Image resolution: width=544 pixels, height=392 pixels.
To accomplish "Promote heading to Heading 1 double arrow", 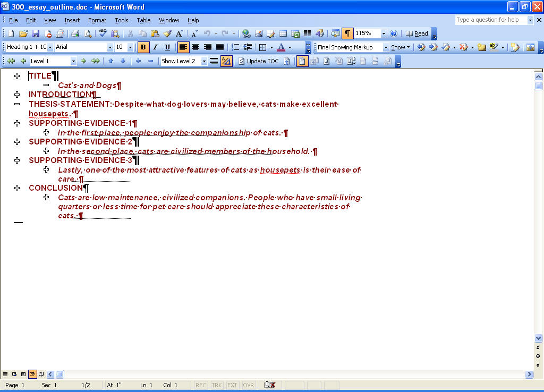I will pos(11,61).
